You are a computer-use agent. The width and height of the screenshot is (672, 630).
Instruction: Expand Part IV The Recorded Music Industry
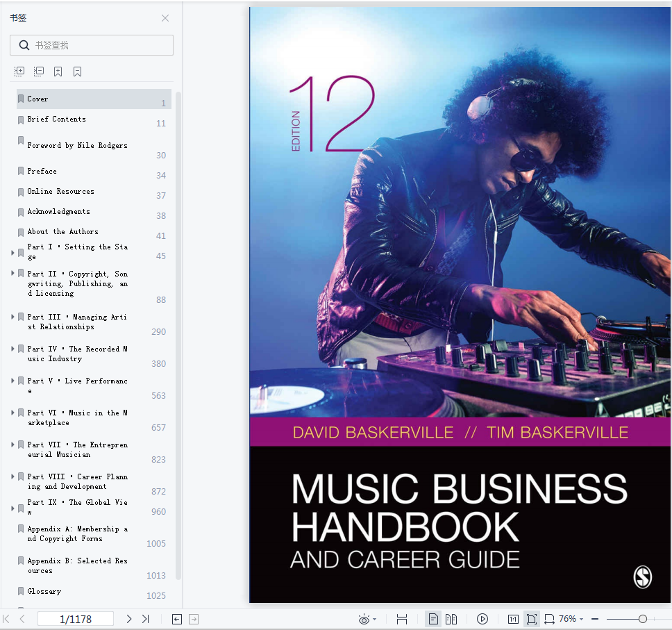tap(13, 349)
